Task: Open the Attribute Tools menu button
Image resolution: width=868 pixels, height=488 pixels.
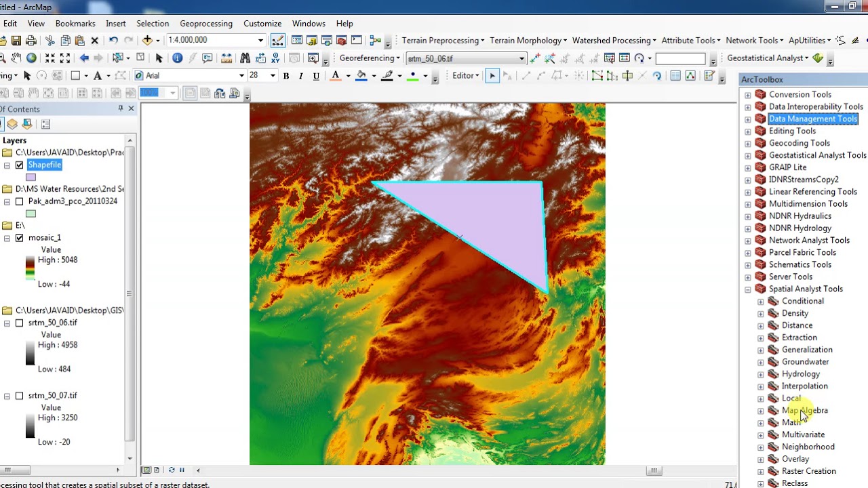Action: 691,41
